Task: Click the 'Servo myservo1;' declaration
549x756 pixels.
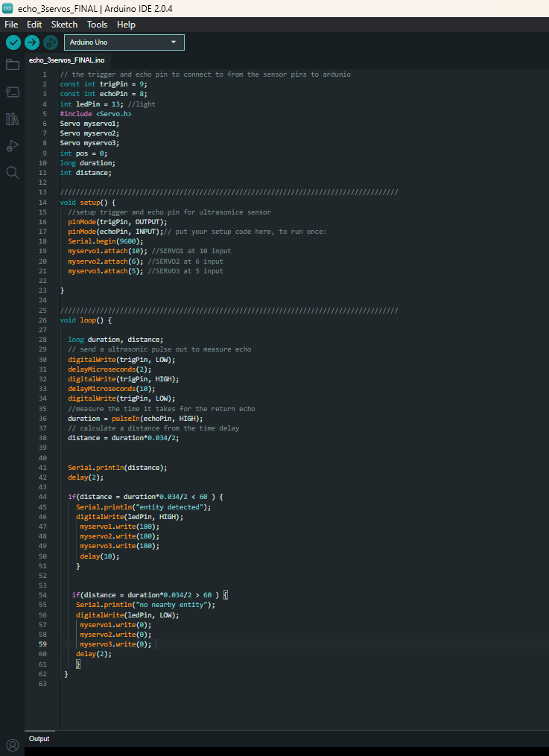Action: pyautogui.click(x=89, y=124)
